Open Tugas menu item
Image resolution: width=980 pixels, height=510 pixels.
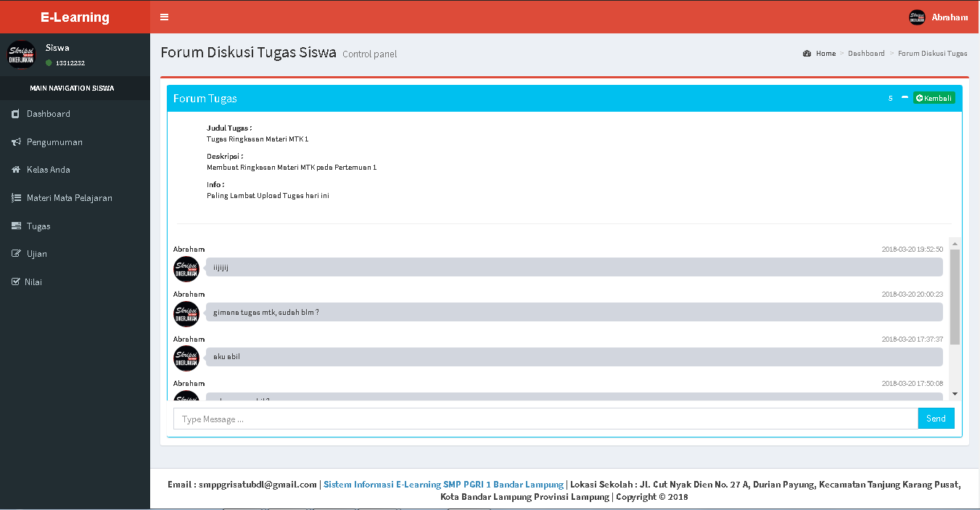(75, 226)
